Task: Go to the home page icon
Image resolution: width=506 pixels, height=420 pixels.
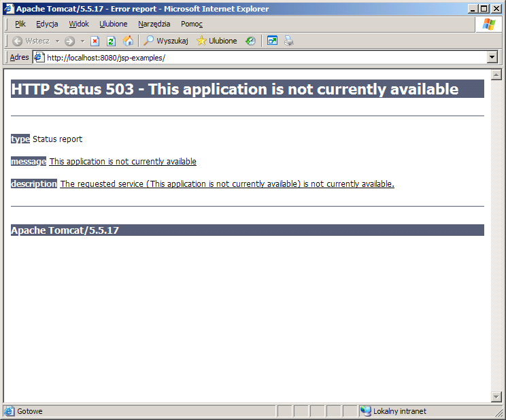Action: 128,41
